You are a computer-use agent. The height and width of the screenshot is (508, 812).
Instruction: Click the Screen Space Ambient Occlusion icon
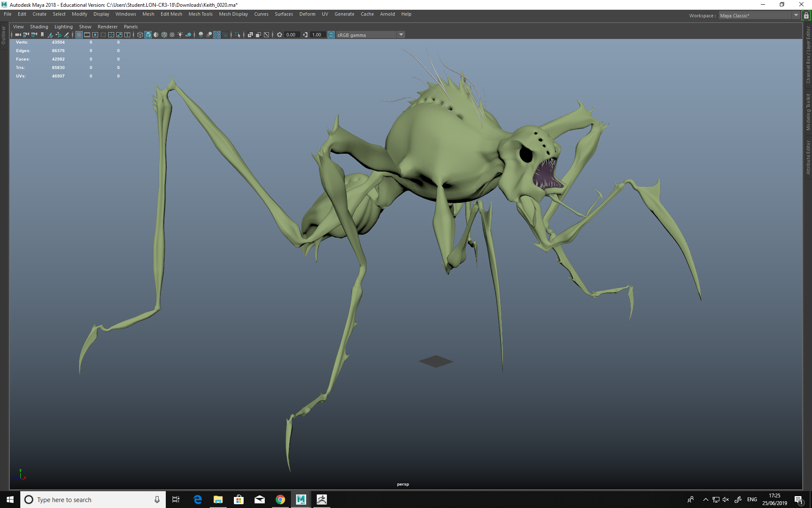point(201,35)
